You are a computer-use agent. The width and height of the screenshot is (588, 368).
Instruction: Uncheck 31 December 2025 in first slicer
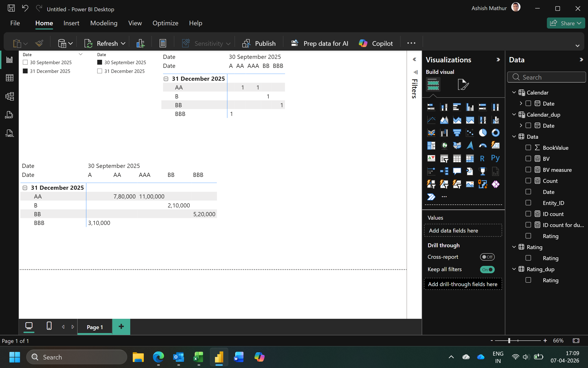(x=25, y=71)
